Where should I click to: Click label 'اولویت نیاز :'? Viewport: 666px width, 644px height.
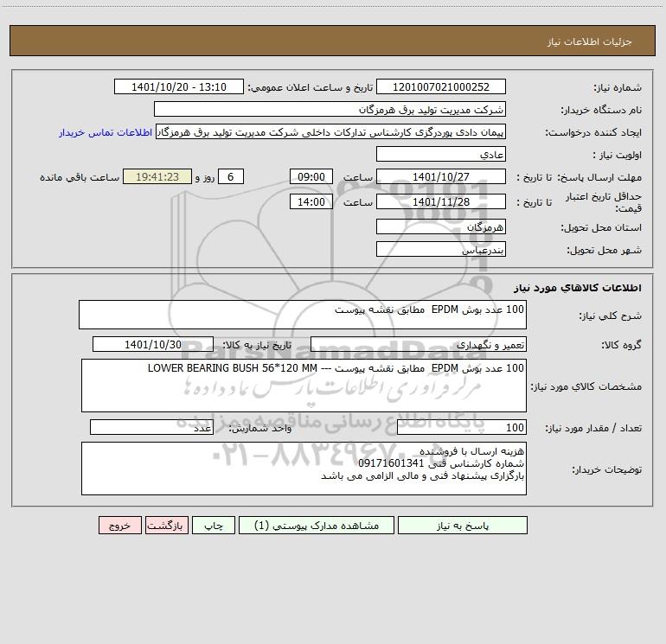618,156
